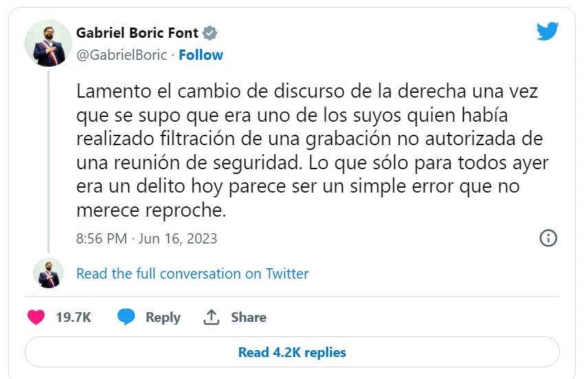Open the Gabriel Boric Font display name
This screenshot has width=588, height=379.
point(137,33)
